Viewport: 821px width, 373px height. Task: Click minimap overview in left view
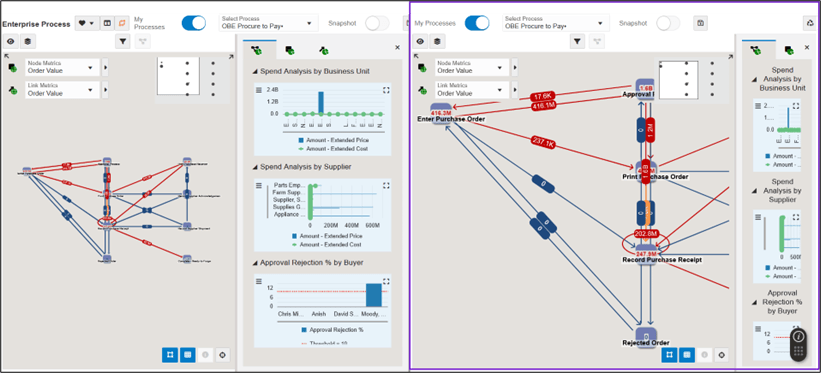tap(193, 79)
